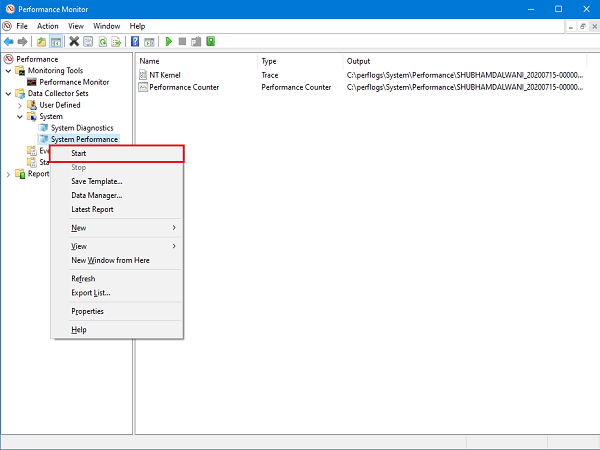Choose Save Template... from context menu
The width and height of the screenshot is (600, 450).
click(117, 181)
